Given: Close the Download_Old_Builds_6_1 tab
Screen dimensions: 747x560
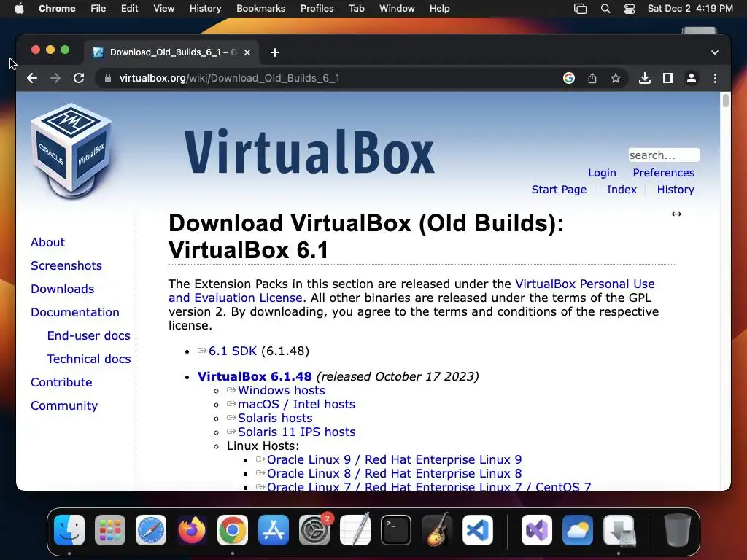Looking at the screenshot, I should 247,52.
